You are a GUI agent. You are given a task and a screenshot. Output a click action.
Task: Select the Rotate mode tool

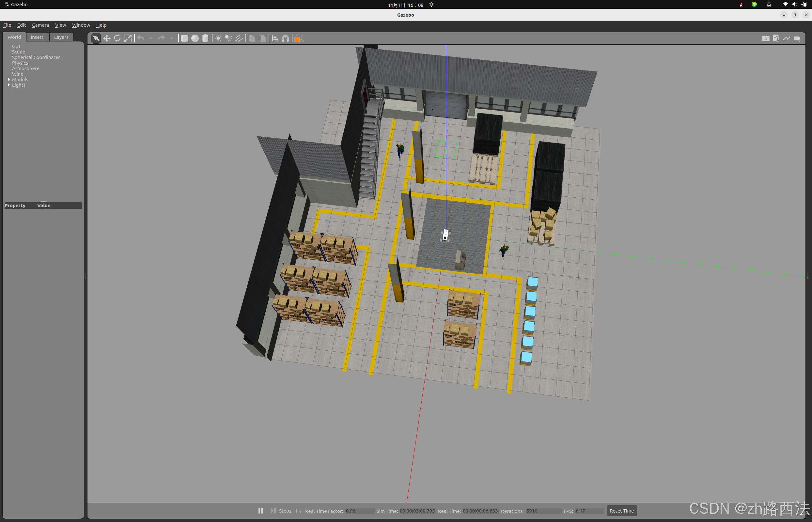point(117,38)
